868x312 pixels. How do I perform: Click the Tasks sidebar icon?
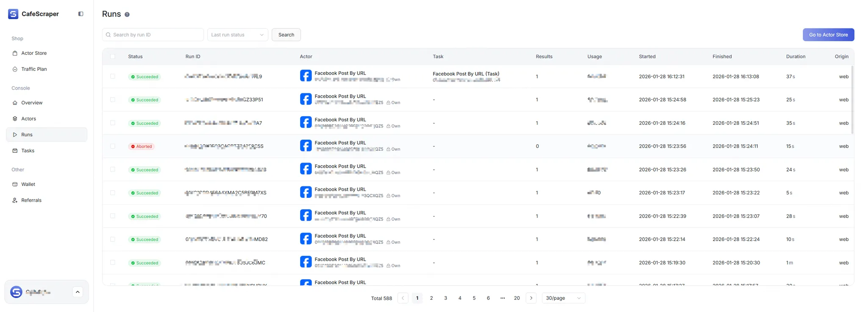click(15, 151)
